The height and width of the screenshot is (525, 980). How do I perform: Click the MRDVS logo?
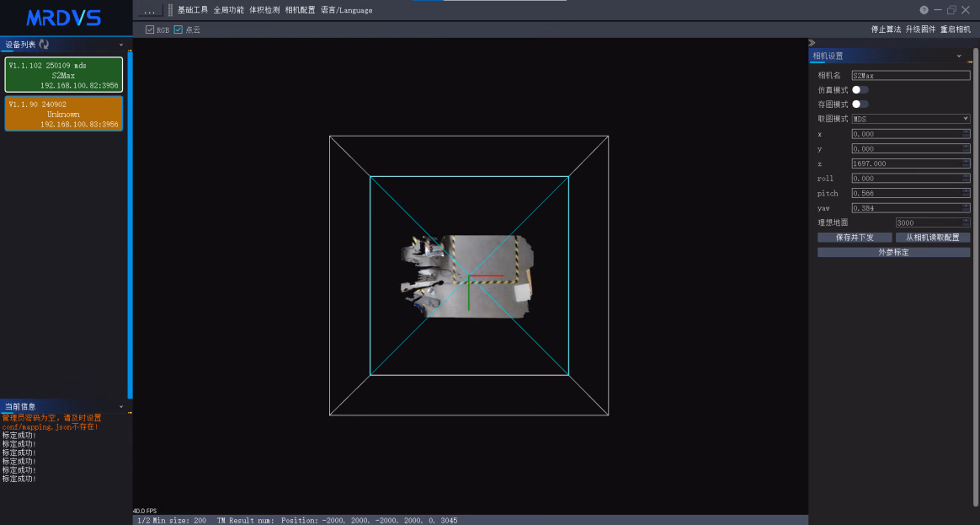(x=64, y=19)
